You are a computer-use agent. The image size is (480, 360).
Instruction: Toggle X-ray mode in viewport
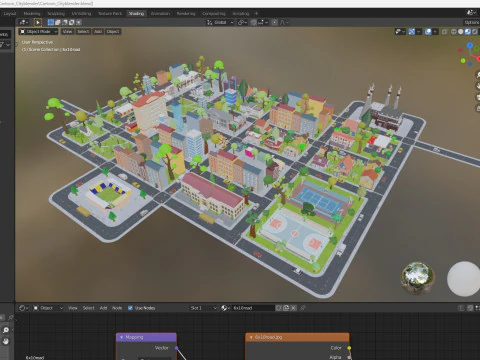click(444, 32)
